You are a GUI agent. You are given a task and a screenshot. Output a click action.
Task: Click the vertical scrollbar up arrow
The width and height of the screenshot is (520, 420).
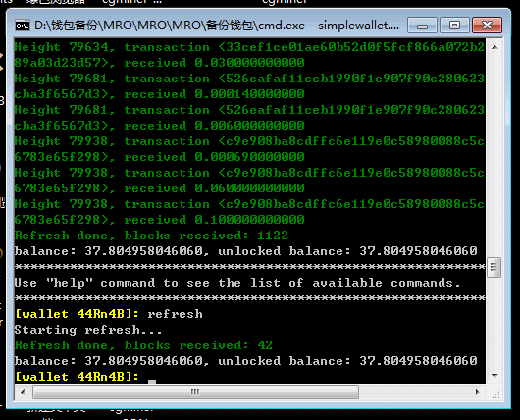coord(494,47)
